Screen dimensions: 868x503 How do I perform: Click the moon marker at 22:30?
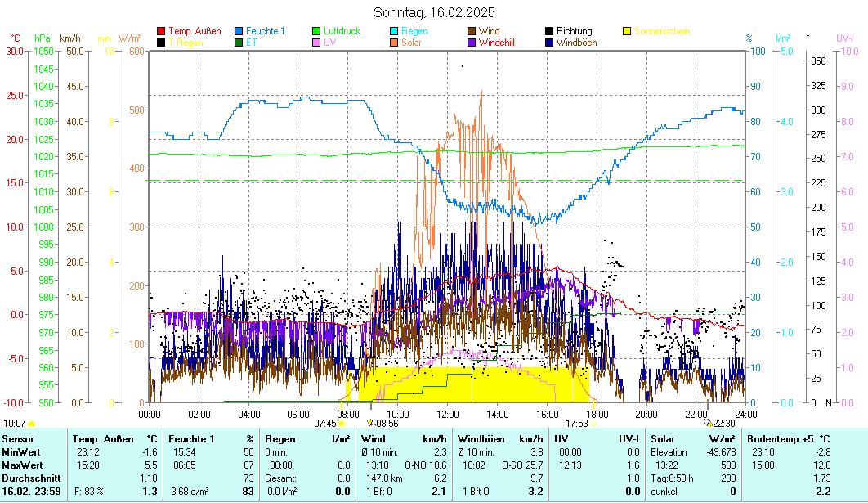[709, 424]
